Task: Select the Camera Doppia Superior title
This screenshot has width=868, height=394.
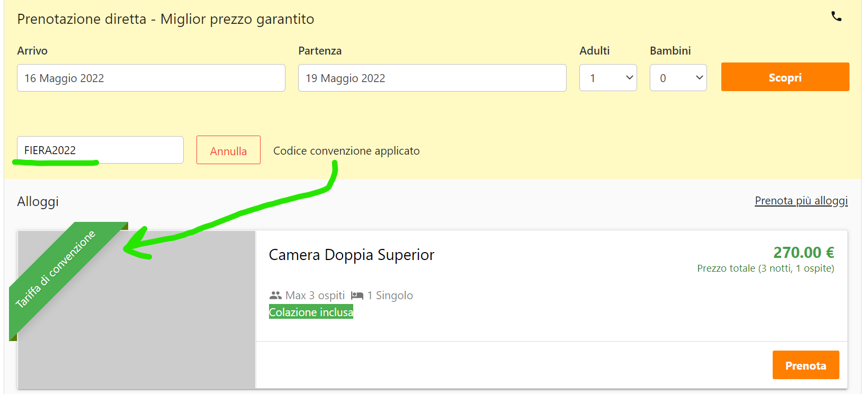Action: (351, 255)
